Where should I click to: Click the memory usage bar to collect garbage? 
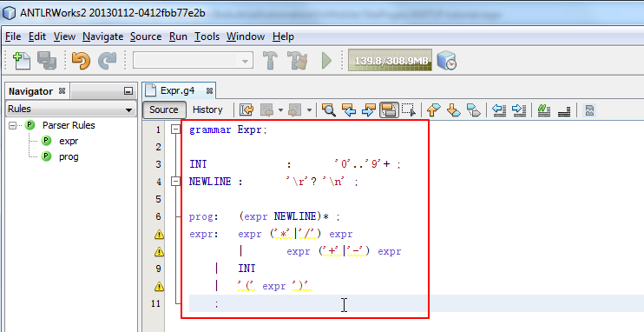coord(391,61)
